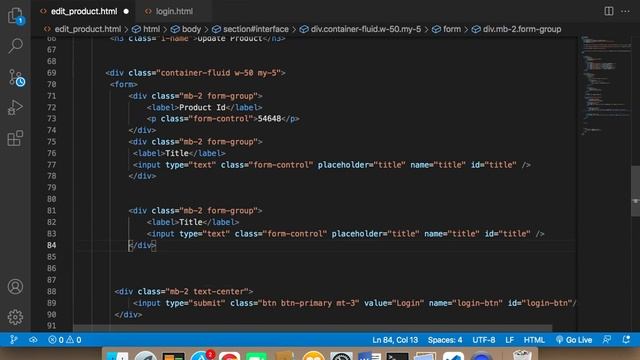
Task: Click the Title label text on line 76
Action: [x=177, y=153]
